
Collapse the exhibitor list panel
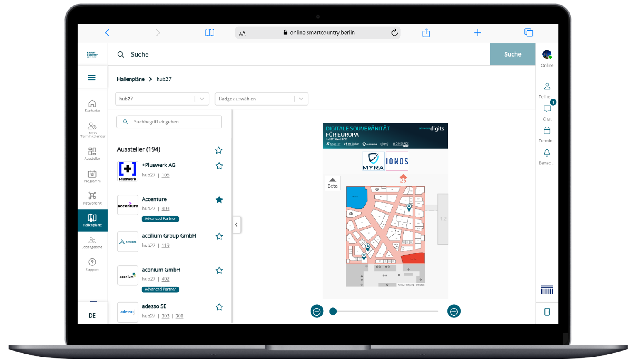coord(236,225)
